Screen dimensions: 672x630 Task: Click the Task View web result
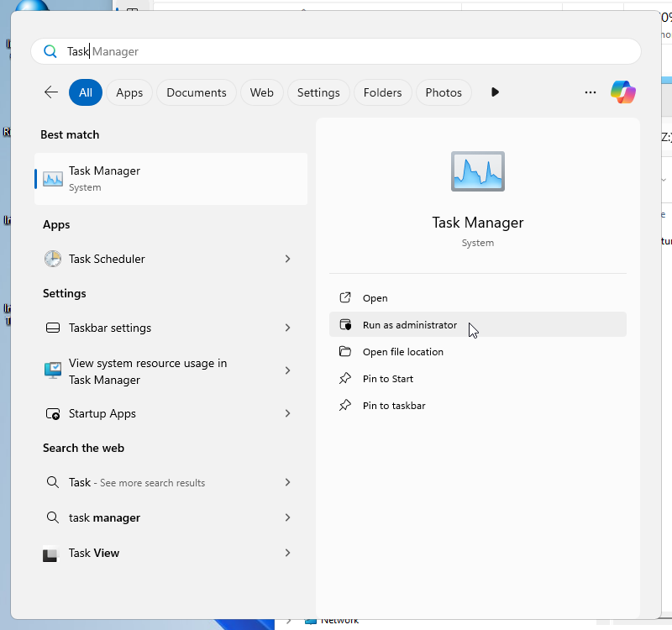click(x=170, y=554)
